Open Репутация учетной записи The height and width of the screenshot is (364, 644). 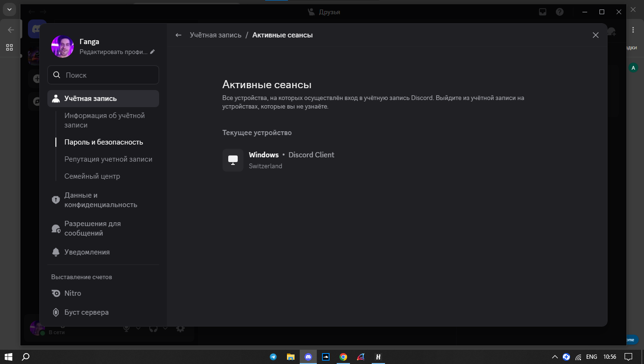coord(108,159)
